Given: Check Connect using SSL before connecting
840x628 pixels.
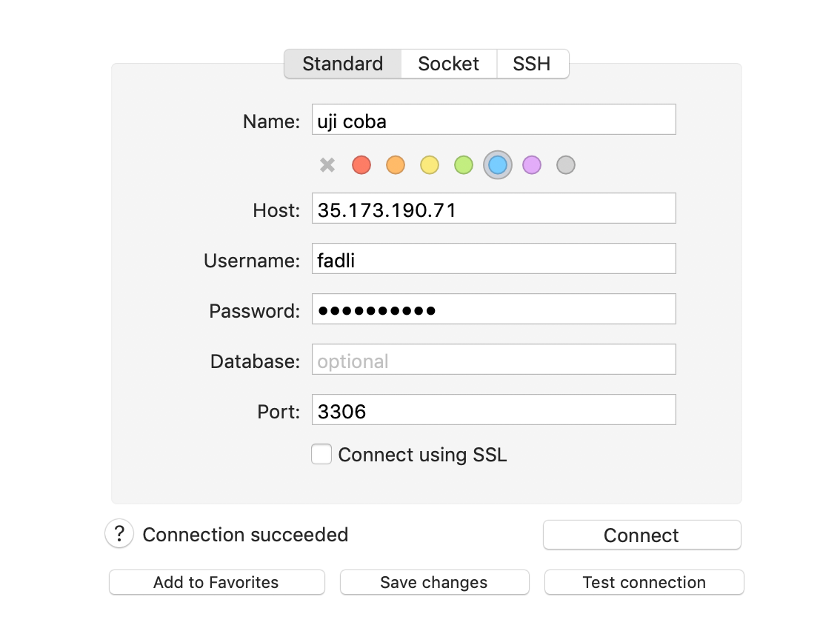Looking at the screenshot, I should [321, 454].
